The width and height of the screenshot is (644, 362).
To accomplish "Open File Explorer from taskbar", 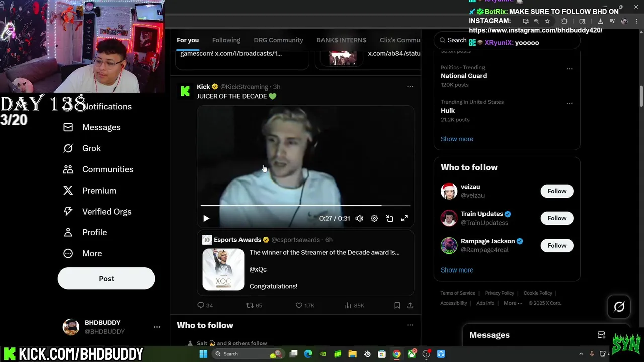I will [x=352, y=354].
